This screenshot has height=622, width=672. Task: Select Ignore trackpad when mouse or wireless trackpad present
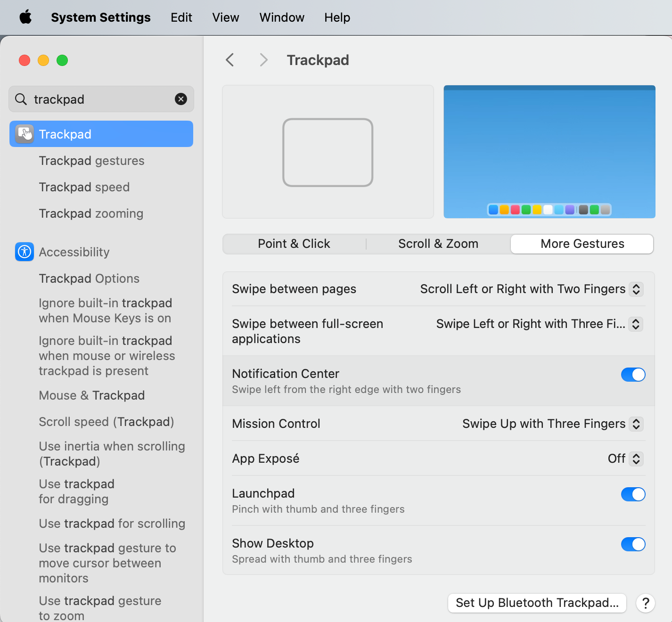107,356
